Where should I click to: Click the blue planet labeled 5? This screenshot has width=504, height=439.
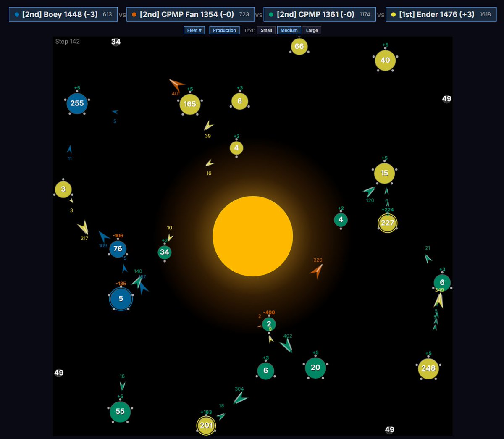121,299
